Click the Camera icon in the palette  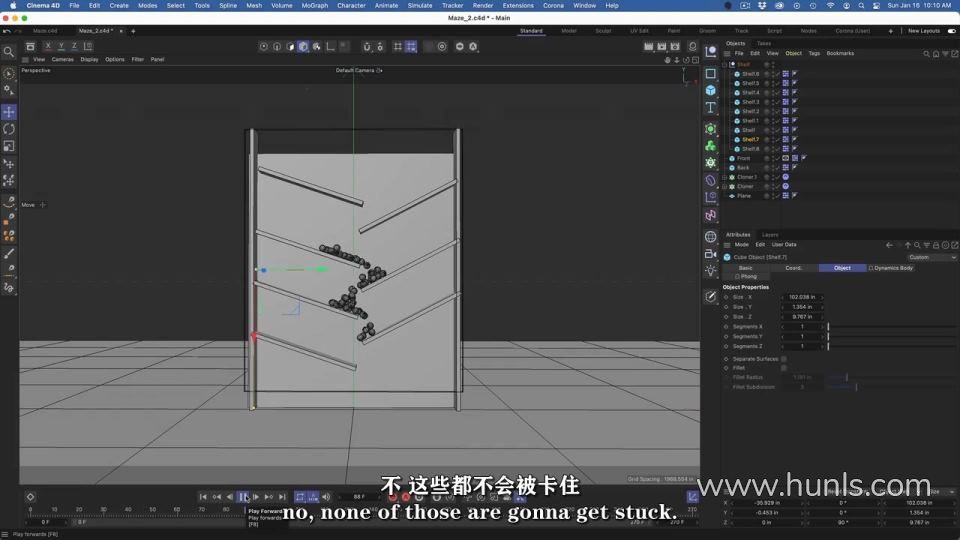tap(710, 253)
